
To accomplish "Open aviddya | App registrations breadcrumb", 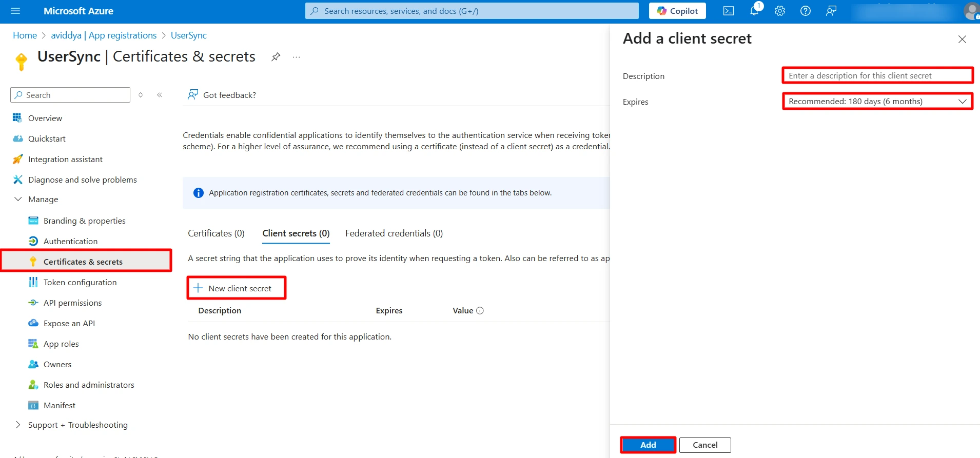I will [x=104, y=35].
